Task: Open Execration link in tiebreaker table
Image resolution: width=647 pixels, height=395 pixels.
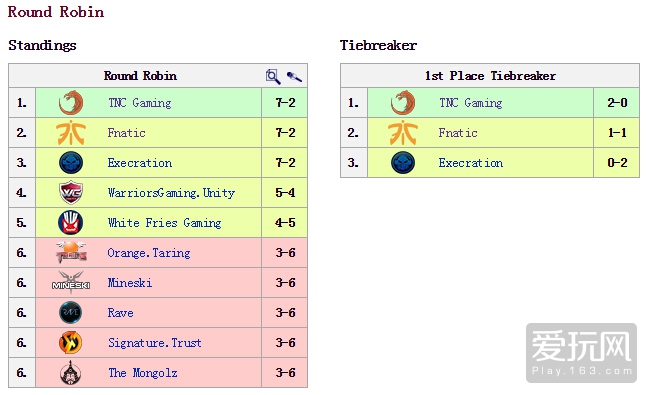Action: pos(471,163)
